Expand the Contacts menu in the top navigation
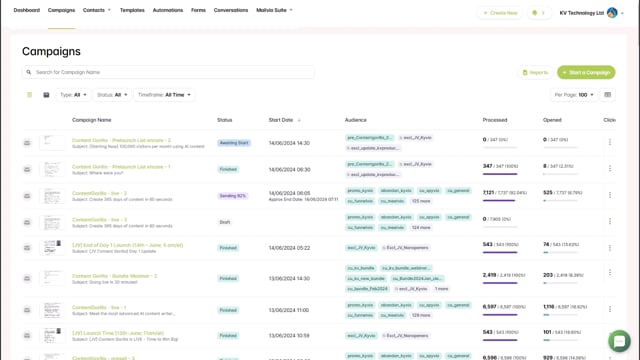Viewport: 640px width, 360px height. coord(97,10)
